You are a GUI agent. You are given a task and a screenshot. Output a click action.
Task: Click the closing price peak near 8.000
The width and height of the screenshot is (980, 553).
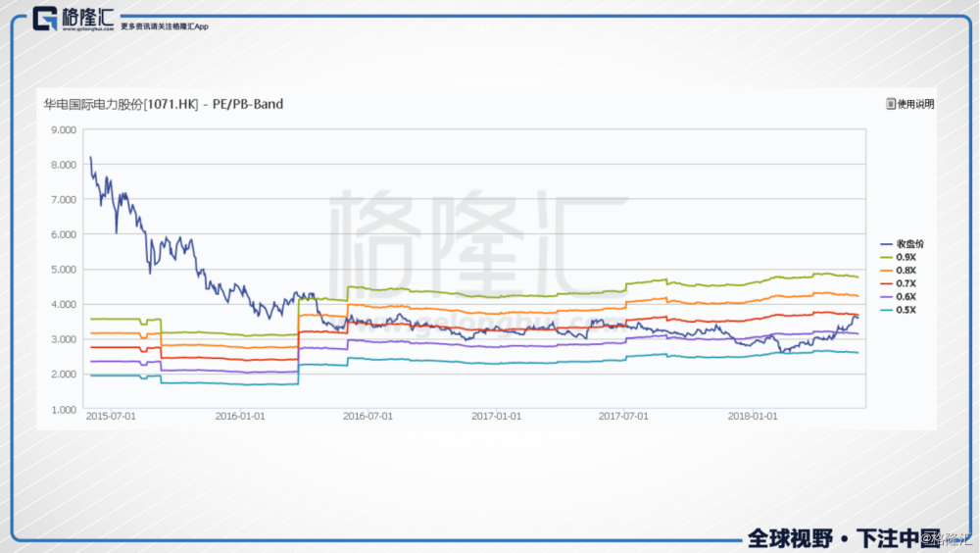pos(90,157)
